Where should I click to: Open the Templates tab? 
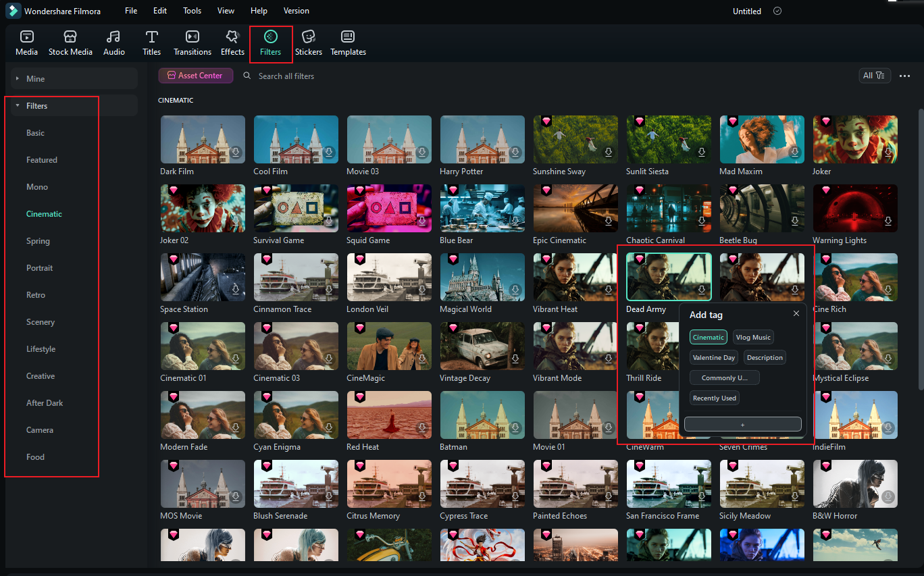(348, 43)
